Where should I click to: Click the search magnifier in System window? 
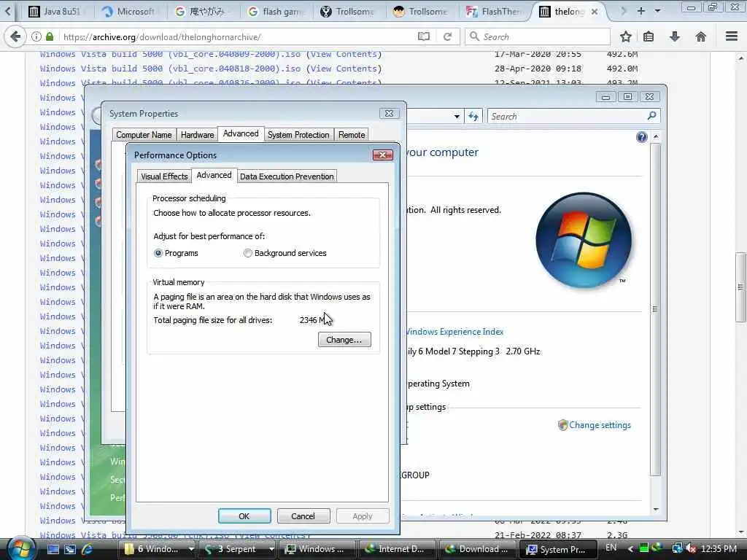(651, 116)
